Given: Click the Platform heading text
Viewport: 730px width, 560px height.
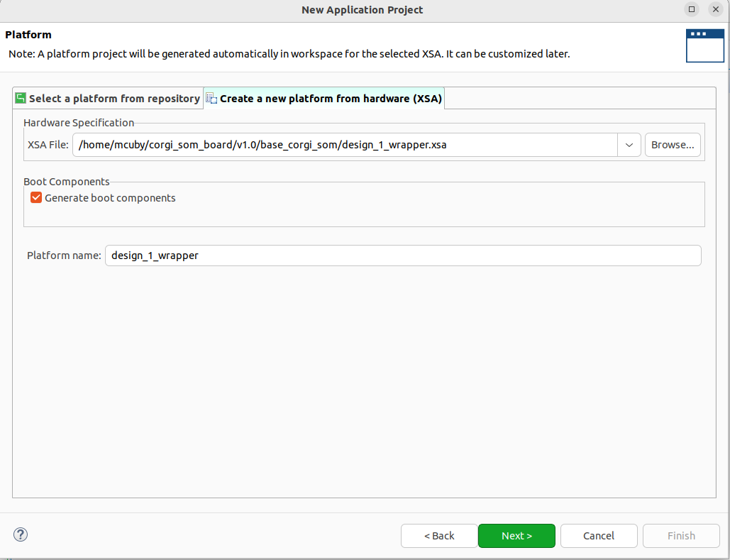Looking at the screenshot, I should (28, 35).
